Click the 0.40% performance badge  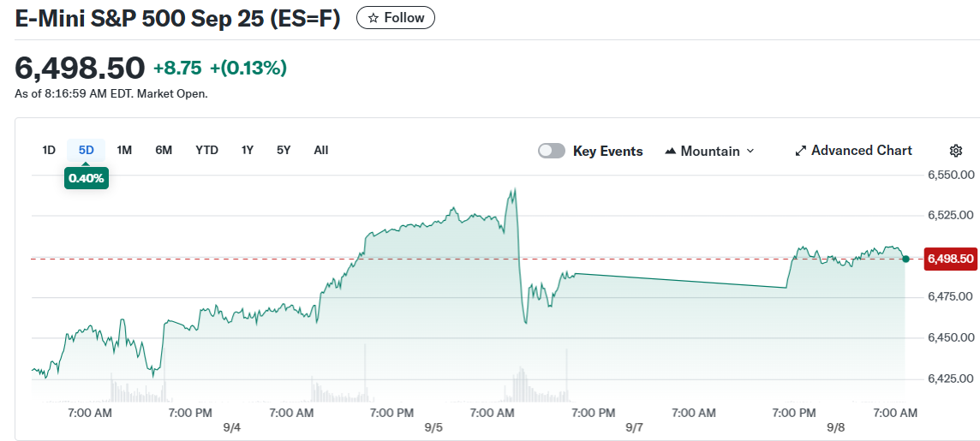(x=87, y=178)
